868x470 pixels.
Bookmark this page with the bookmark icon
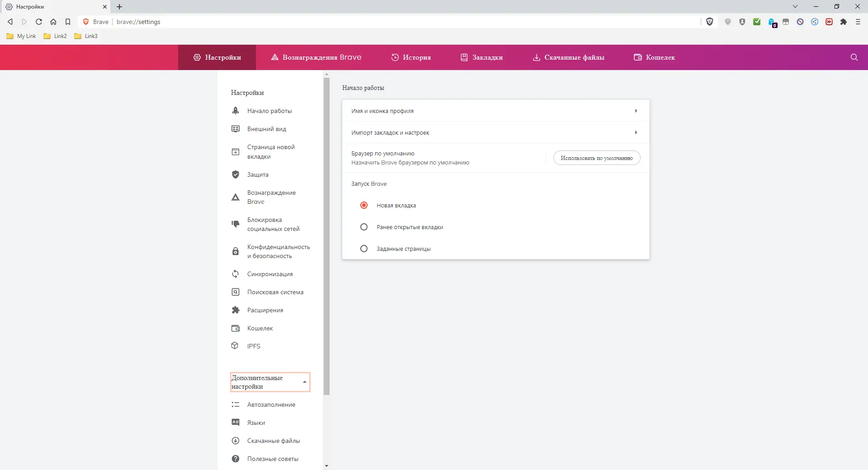[68, 22]
